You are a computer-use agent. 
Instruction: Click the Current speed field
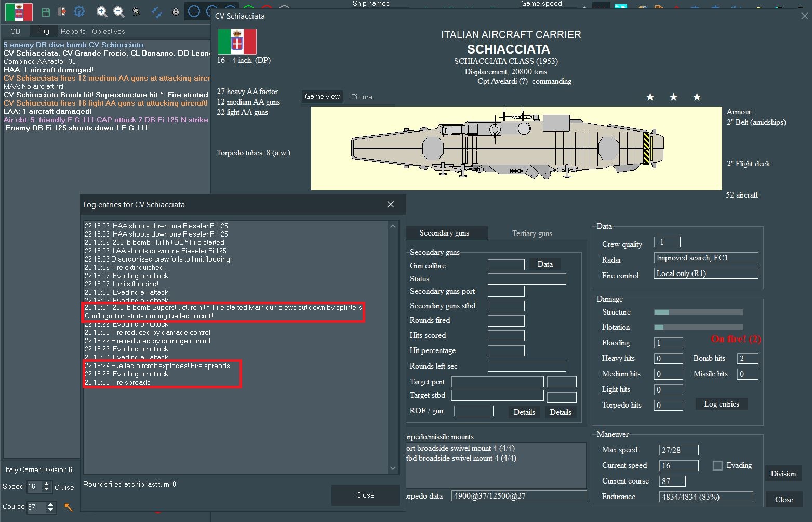678,465
